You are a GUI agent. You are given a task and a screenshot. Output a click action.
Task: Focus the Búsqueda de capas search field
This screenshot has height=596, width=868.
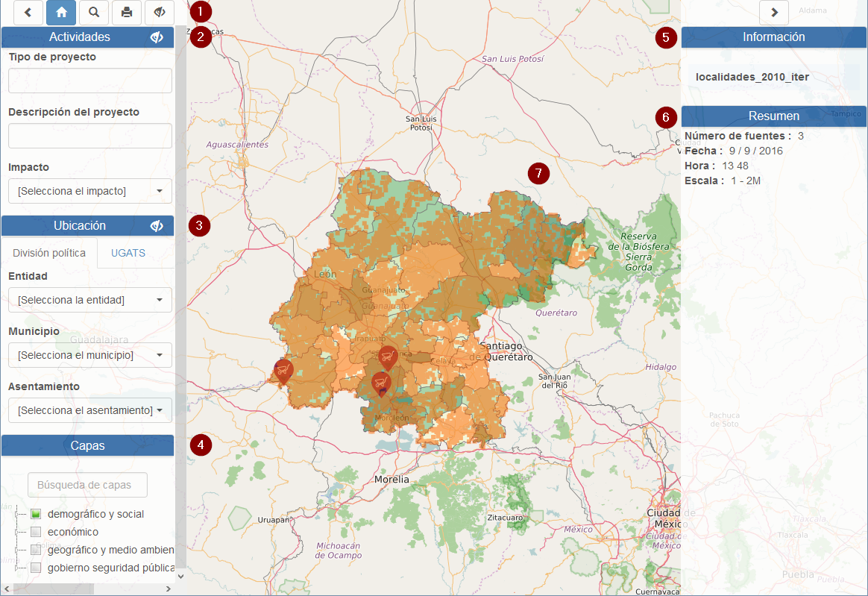pyautogui.click(x=87, y=485)
